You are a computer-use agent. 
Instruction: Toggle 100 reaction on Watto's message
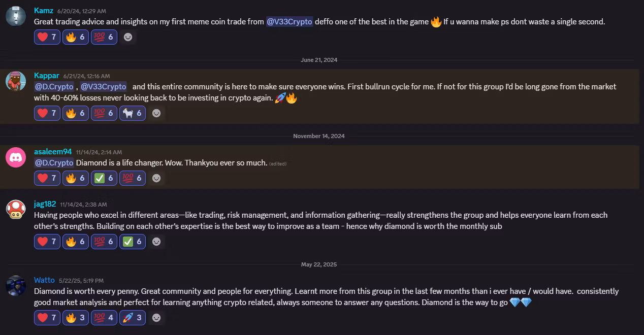[104, 318]
